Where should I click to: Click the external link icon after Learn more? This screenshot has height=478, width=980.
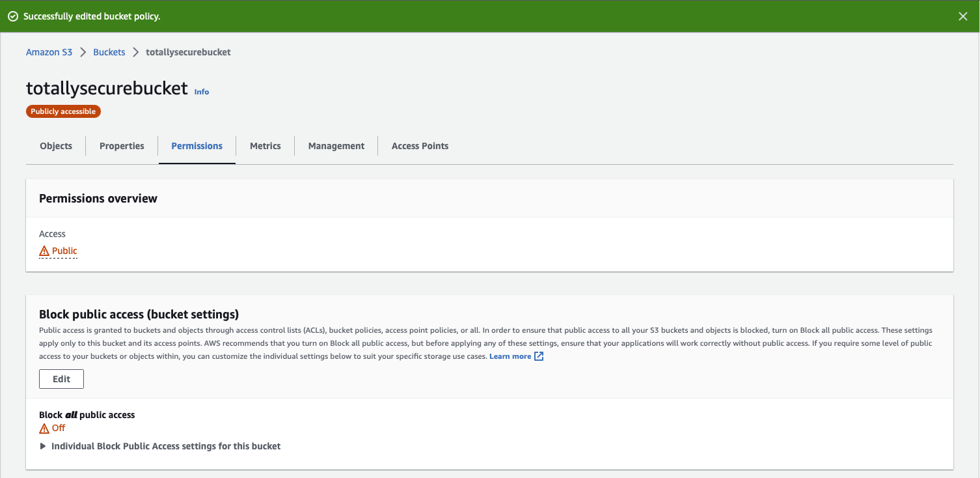[539, 356]
